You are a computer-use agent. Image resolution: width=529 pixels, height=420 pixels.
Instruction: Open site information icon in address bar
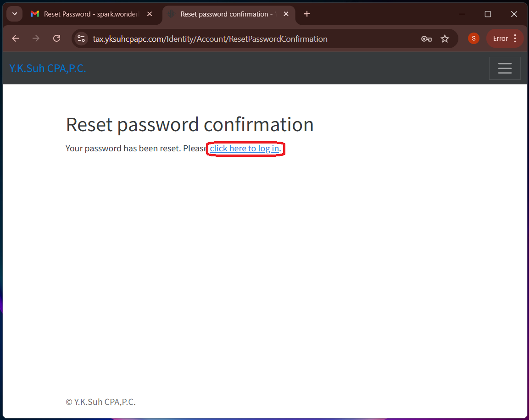click(81, 39)
